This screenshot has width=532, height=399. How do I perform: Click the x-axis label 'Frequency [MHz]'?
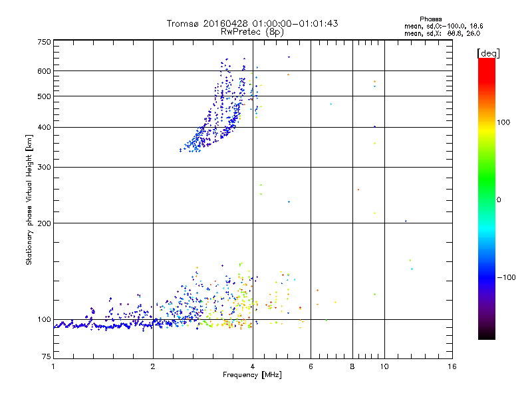pos(252,375)
